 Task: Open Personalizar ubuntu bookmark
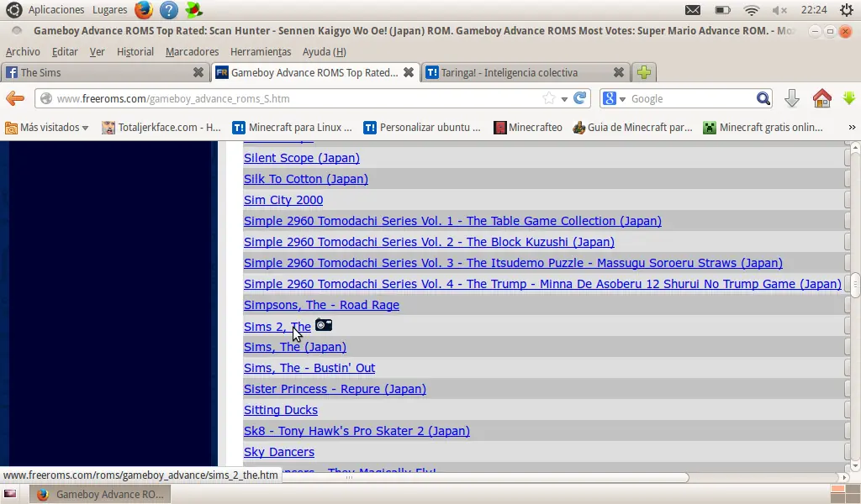coord(422,127)
